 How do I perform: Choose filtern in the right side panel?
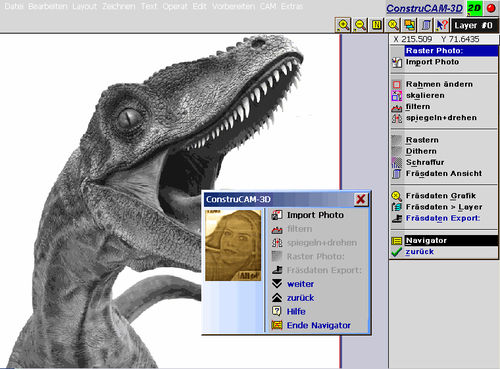[418, 107]
